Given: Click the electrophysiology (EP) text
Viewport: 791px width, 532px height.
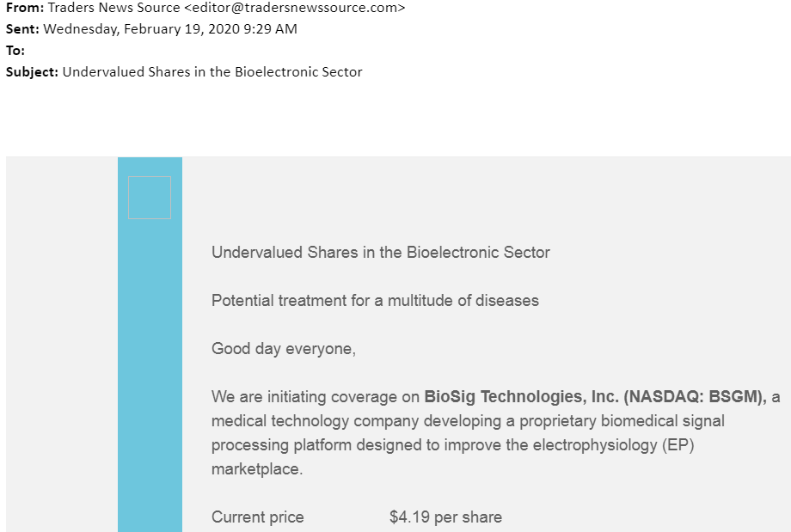Looking at the screenshot, I should pyautogui.click(x=613, y=445).
